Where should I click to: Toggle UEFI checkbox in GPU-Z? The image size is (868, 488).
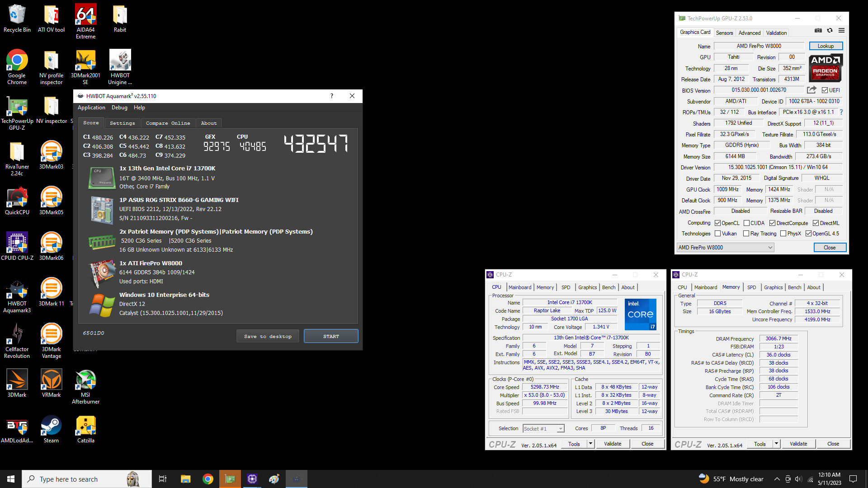click(825, 90)
